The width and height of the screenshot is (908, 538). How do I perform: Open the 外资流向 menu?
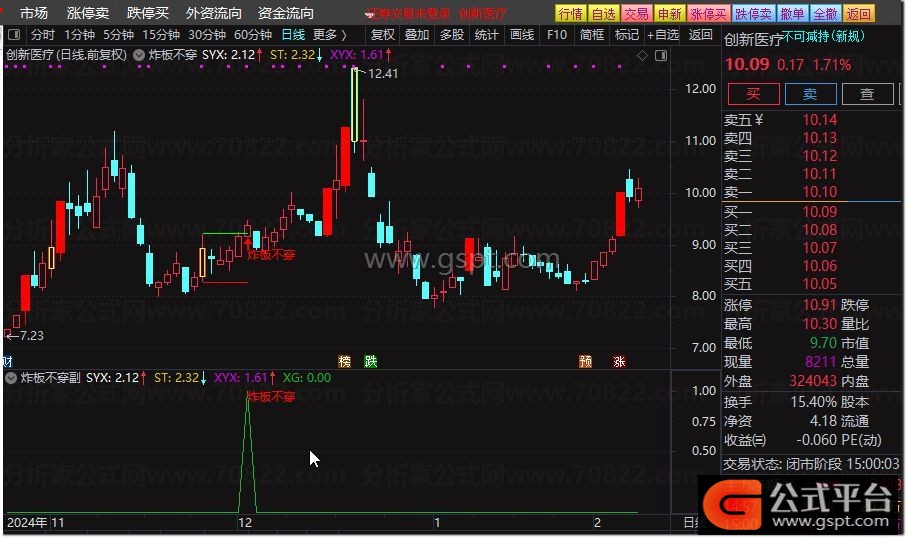[214, 13]
